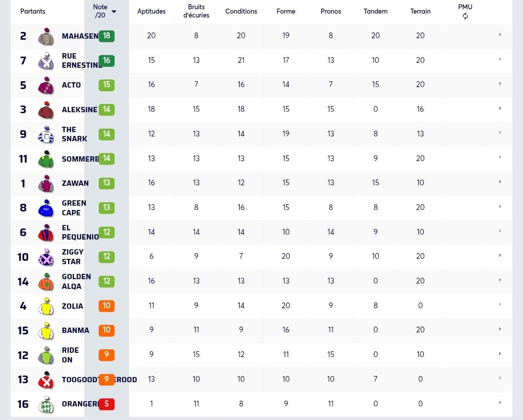
Task: Click Zolia's yellow jockey silk icon
Action: pos(46,306)
